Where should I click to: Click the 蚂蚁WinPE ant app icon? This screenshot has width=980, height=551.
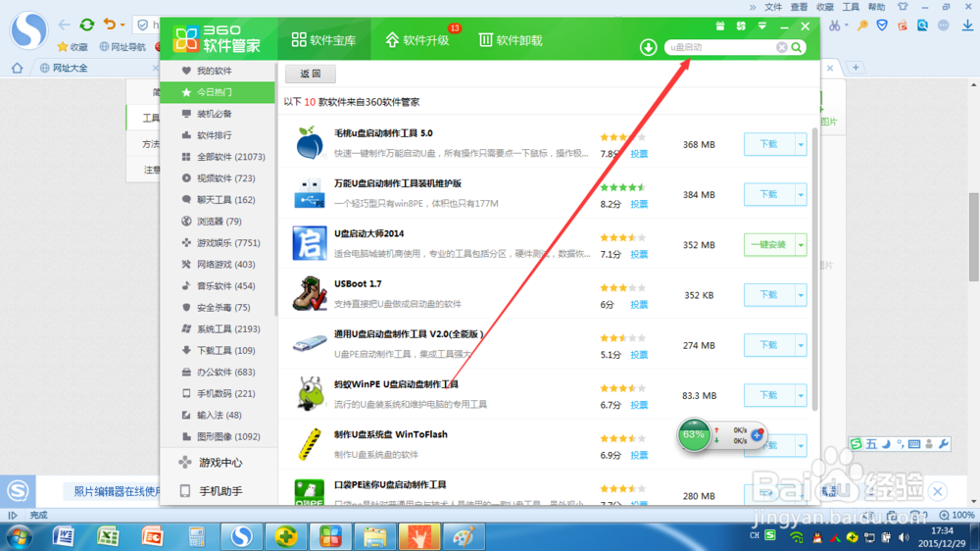[310, 394]
